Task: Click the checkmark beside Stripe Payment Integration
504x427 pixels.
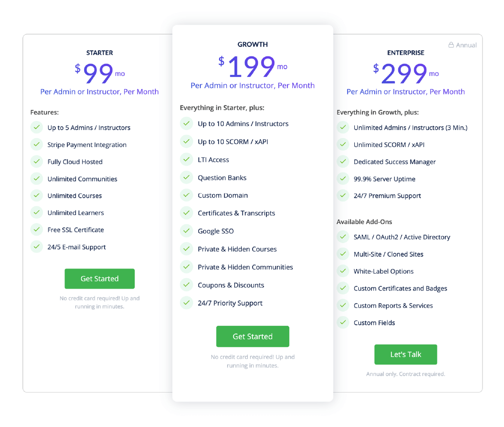Action: click(x=37, y=144)
